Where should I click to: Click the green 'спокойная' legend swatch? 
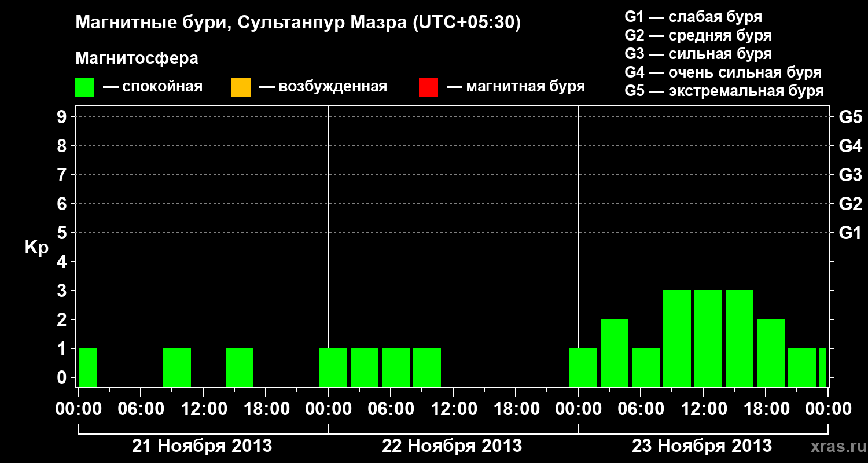[85, 87]
